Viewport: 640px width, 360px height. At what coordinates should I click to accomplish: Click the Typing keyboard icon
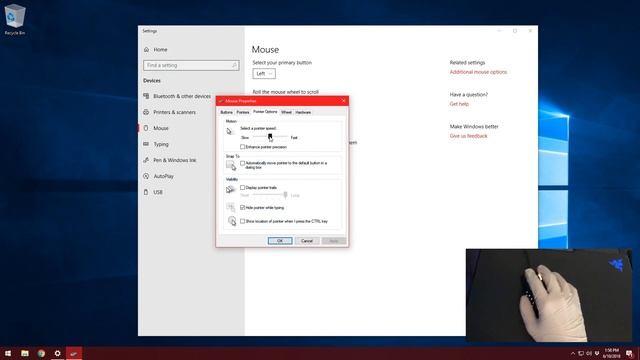(146, 144)
